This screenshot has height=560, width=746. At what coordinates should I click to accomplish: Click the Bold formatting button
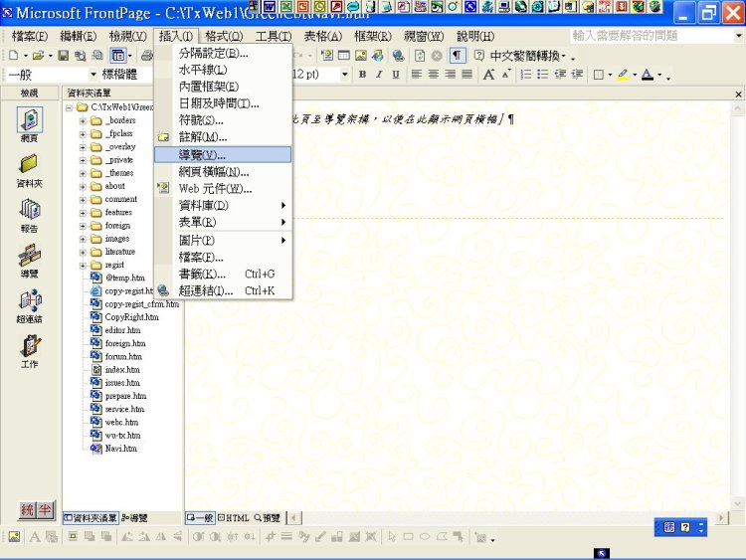(363, 75)
